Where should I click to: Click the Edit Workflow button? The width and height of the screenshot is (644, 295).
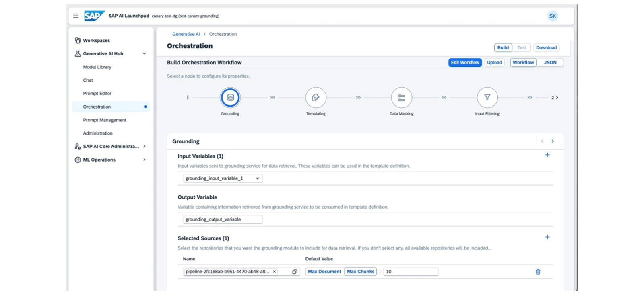click(x=465, y=63)
